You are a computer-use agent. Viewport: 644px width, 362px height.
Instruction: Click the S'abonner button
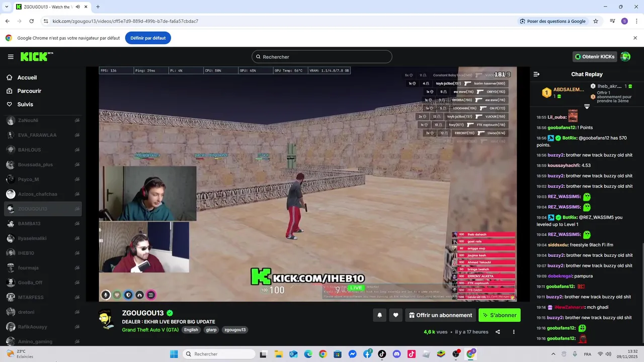click(x=500, y=315)
